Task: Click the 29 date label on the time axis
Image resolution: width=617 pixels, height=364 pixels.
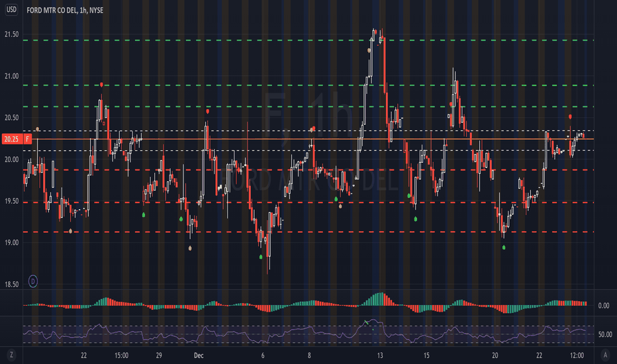Action: tap(159, 355)
